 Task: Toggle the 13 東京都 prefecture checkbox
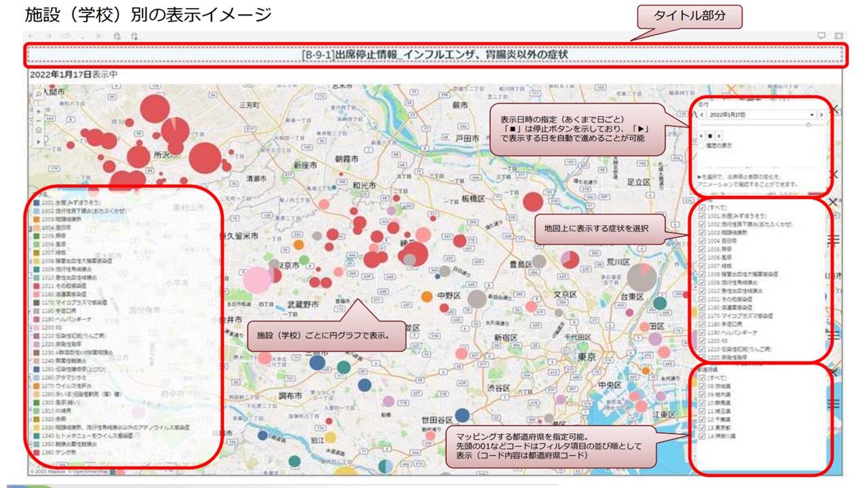703,428
